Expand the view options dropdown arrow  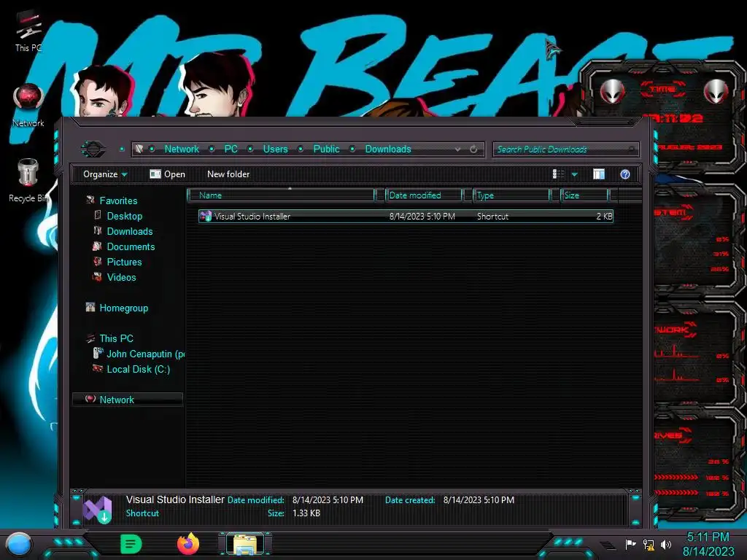tap(575, 175)
